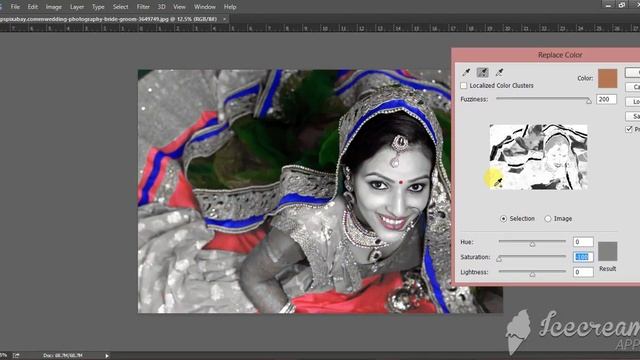Click the Saturation value field
The image size is (640, 360).
coord(583,257)
